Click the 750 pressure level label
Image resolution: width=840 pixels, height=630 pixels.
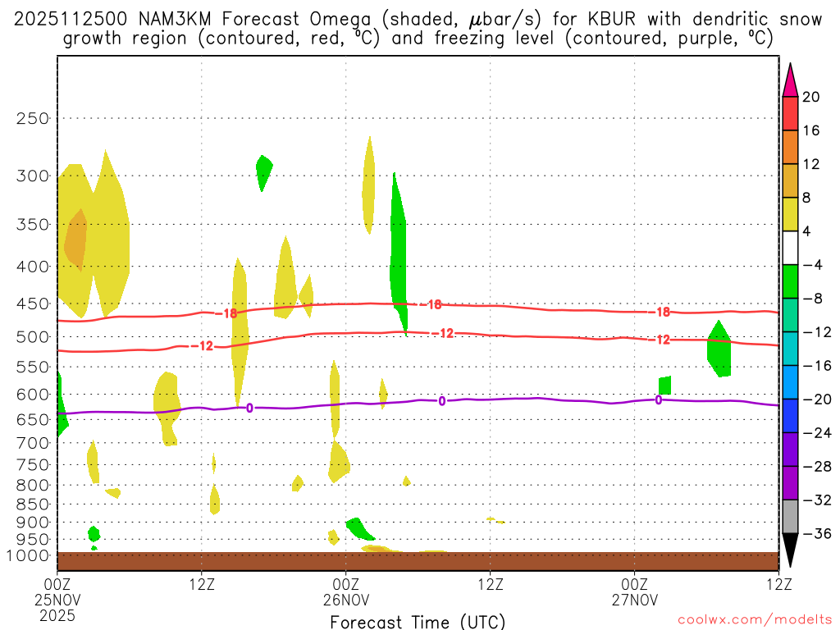(33, 465)
